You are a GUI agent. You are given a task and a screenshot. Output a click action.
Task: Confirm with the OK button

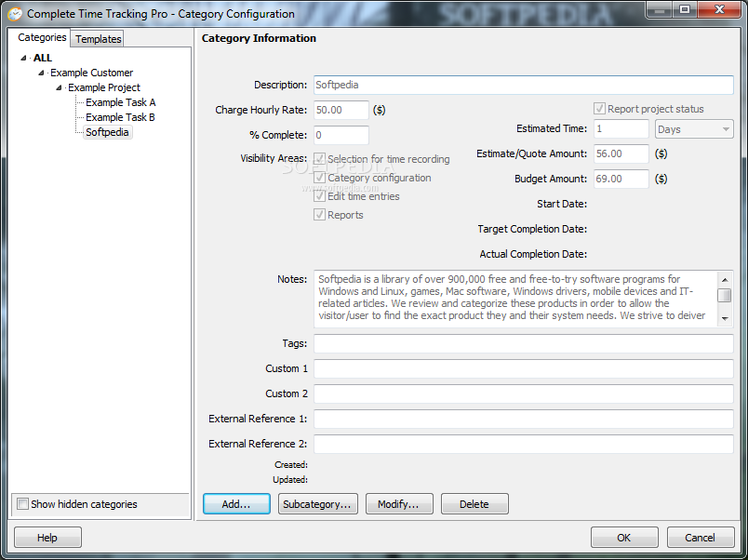(x=624, y=538)
